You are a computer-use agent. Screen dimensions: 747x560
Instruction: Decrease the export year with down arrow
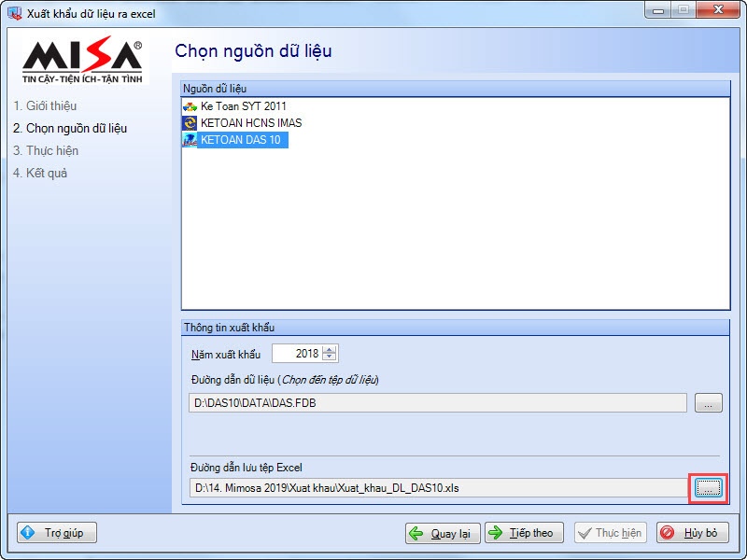point(330,357)
